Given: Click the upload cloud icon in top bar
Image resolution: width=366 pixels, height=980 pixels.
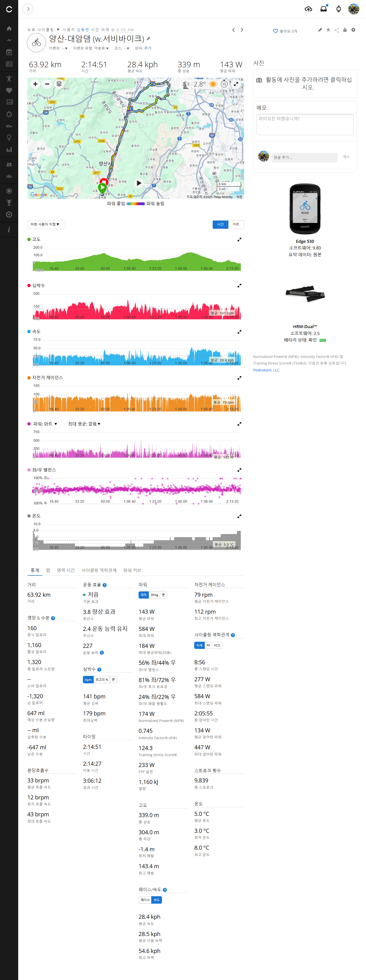Looking at the screenshot, I should click(x=308, y=9).
